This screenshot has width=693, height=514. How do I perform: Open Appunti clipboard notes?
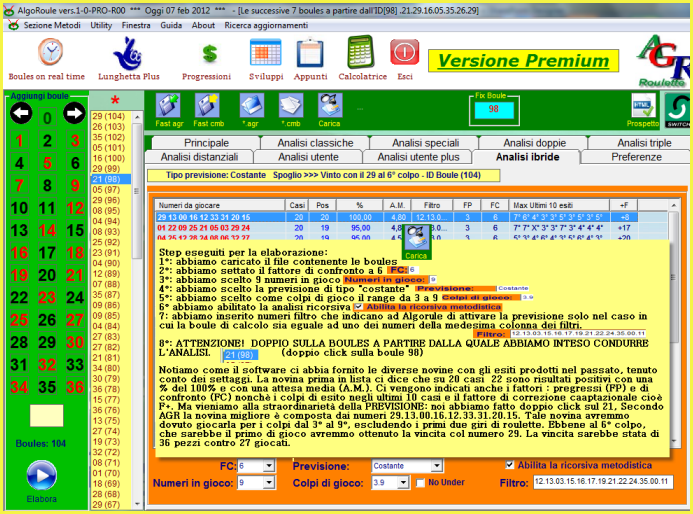[x=310, y=53]
